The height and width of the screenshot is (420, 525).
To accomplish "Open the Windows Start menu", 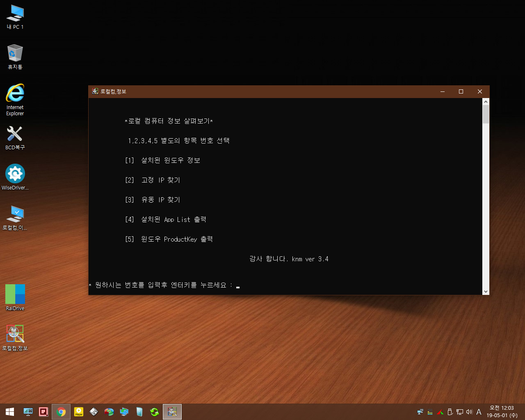I will pyautogui.click(x=10, y=412).
